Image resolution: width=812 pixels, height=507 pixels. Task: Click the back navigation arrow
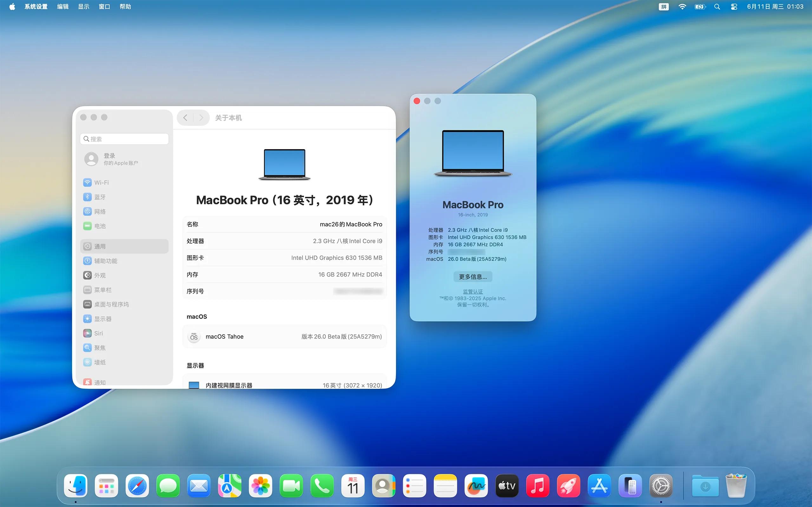(x=185, y=118)
